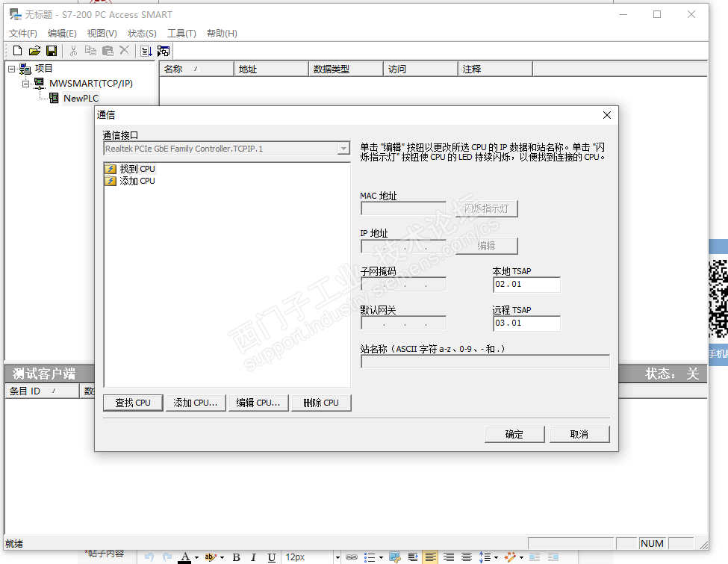The height and width of the screenshot is (564, 728).
Task: Click the magic wand format icon
Action: coord(510,557)
